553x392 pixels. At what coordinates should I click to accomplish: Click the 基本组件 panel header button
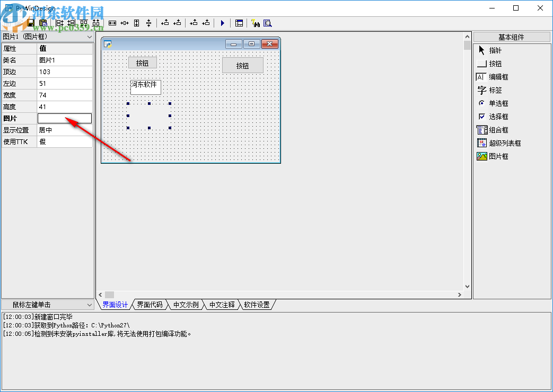pos(512,37)
